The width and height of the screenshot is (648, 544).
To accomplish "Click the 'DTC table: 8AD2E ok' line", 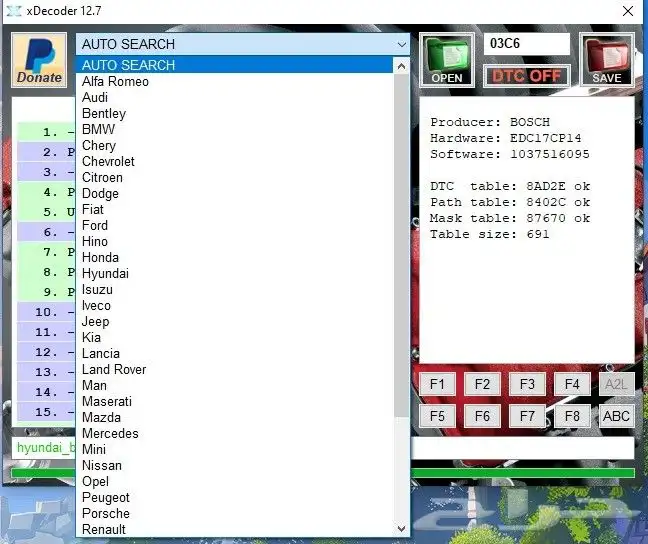I will point(510,186).
